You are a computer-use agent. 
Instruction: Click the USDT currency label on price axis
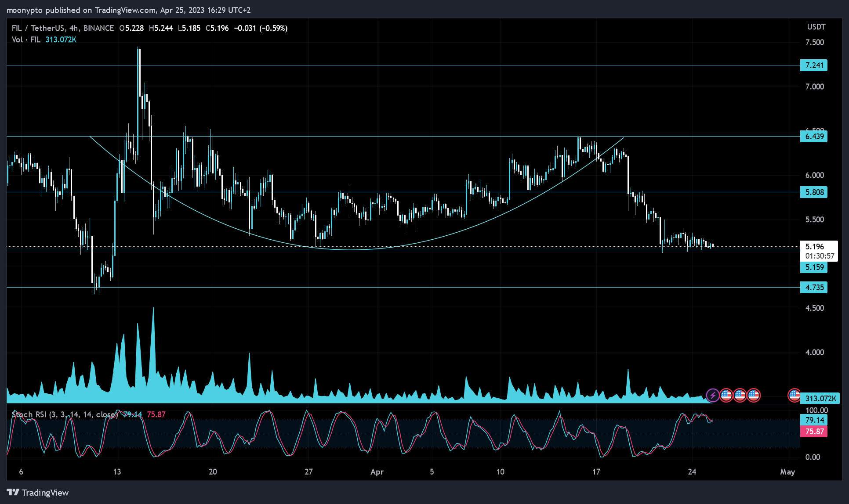pyautogui.click(x=816, y=27)
